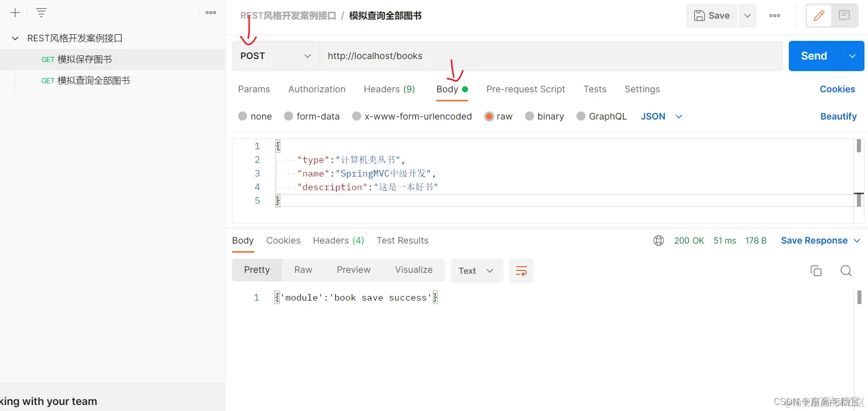
Task: Click the Beautify link
Action: (x=838, y=116)
